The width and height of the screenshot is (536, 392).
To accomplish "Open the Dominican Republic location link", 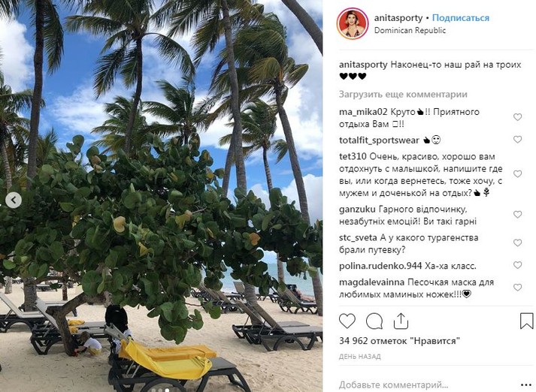I will coord(410,30).
